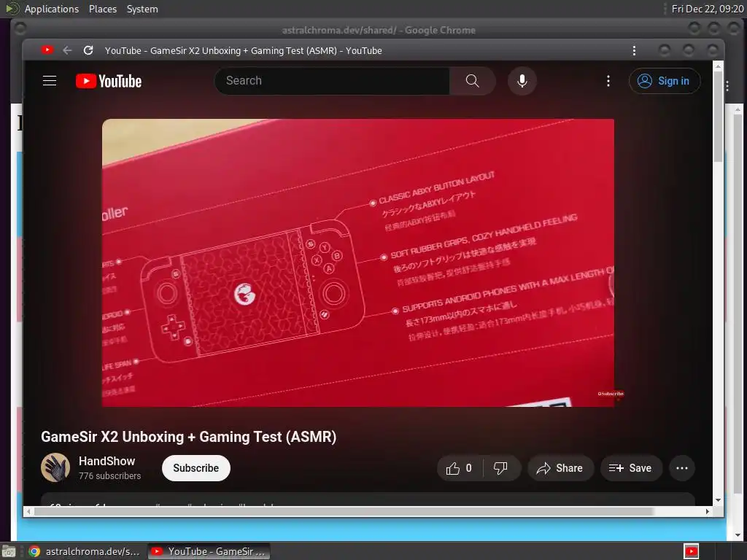Like the video with thumbs up
747x560 pixels.
click(x=460, y=468)
